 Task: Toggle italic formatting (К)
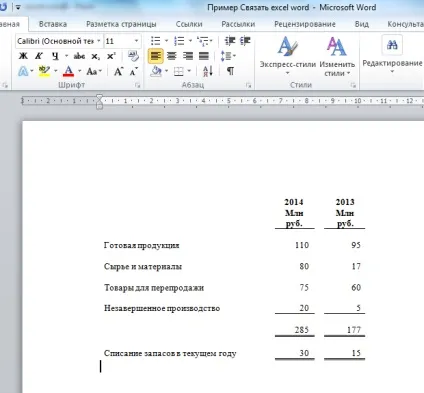coord(39,56)
